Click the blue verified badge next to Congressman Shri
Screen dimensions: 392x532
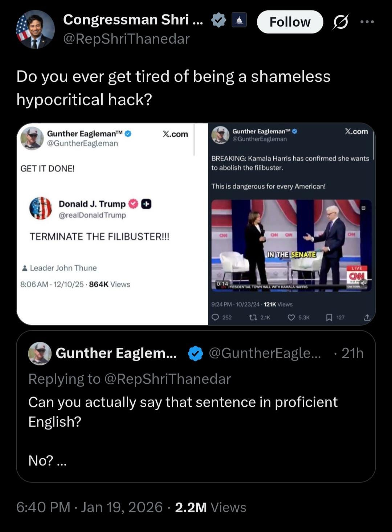219,20
